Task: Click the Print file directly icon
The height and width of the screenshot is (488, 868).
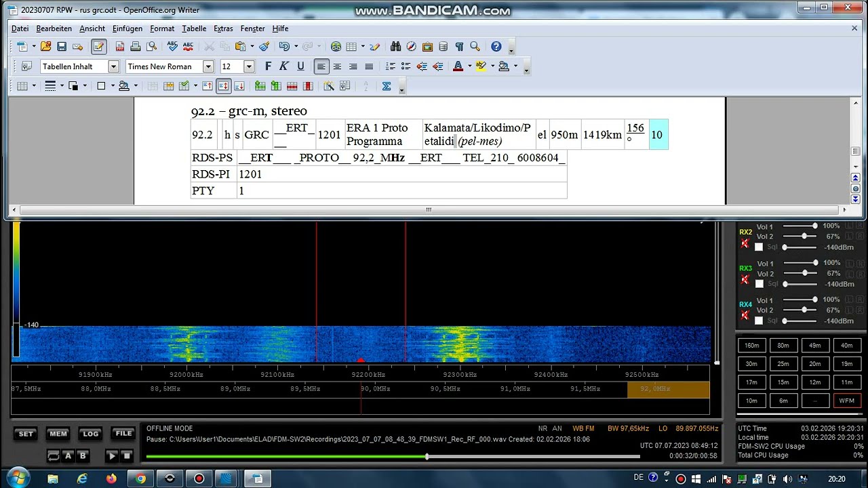Action: click(136, 47)
